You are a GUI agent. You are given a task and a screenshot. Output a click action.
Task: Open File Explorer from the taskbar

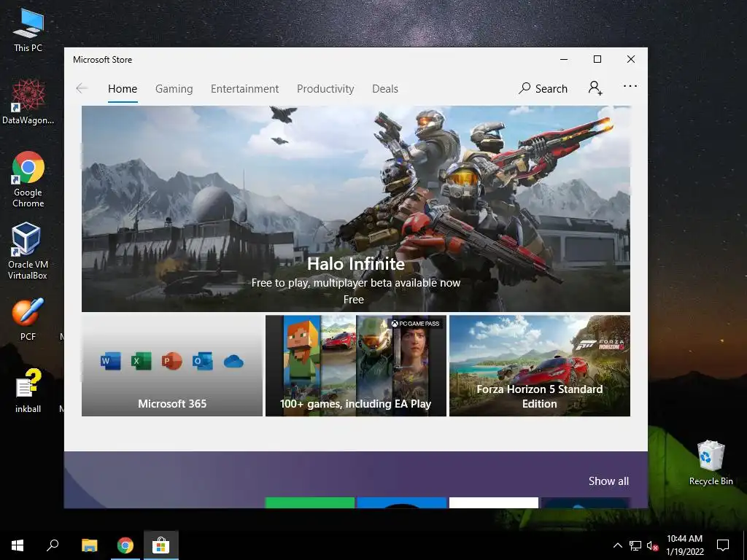pos(89,545)
